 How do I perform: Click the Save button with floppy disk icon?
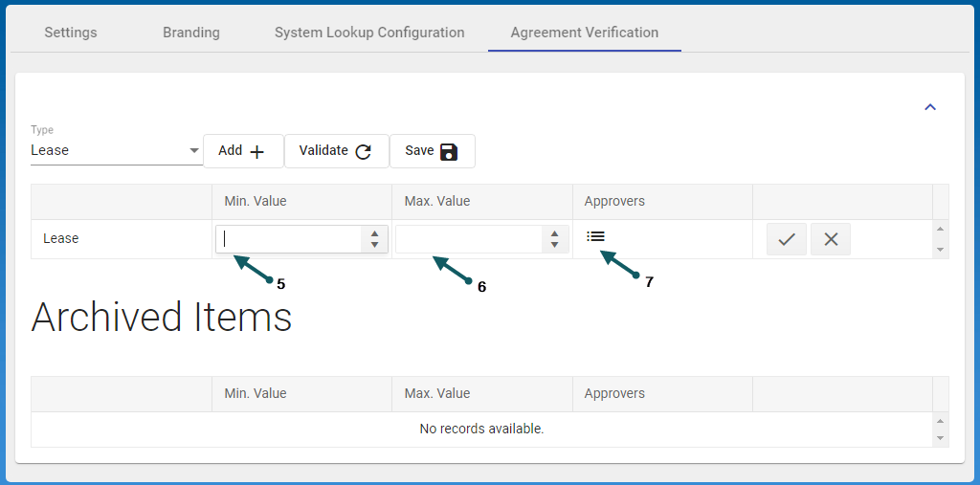pos(432,151)
